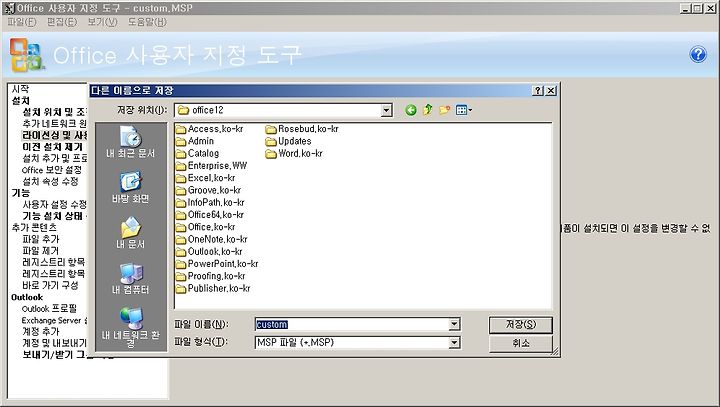
Task: Select the Outlook.ko-kr folder
Action: [209, 252]
